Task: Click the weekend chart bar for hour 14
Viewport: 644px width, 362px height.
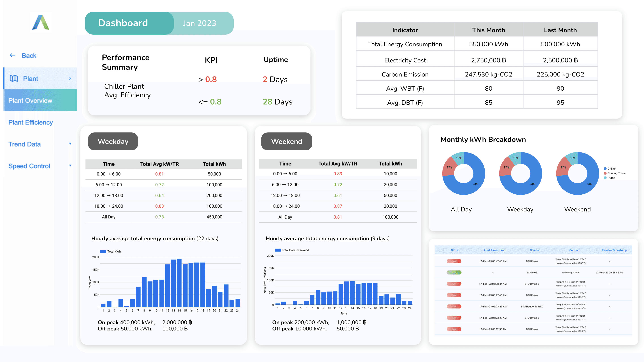Action: point(352,293)
